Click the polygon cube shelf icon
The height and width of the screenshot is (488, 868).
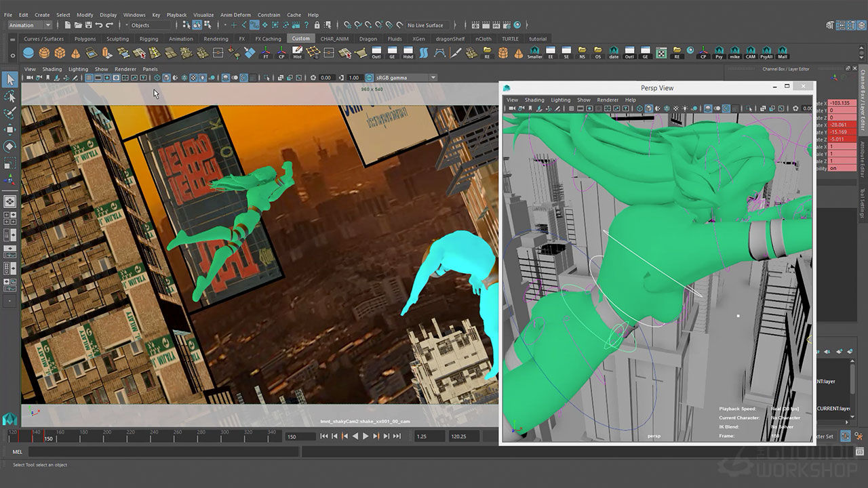click(60, 53)
